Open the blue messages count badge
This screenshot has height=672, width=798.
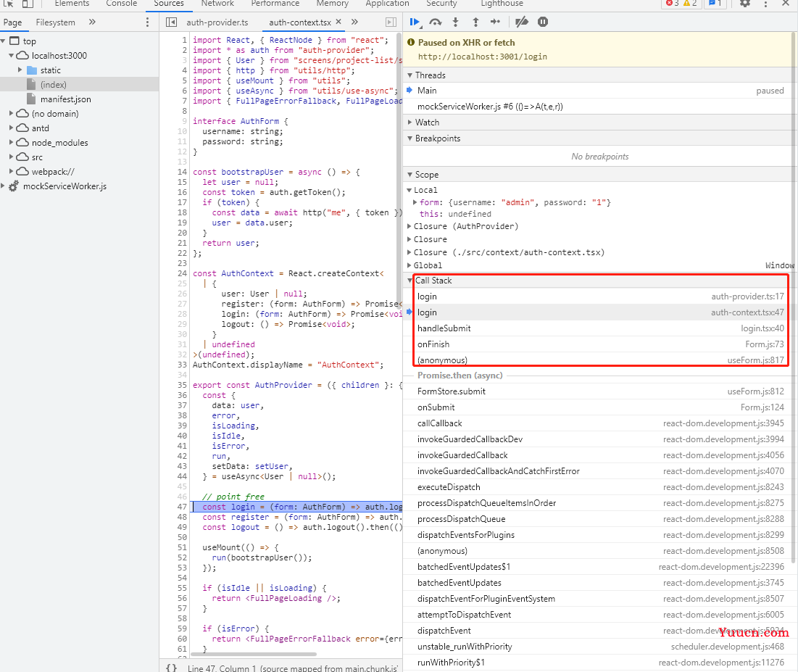click(x=715, y=4)
